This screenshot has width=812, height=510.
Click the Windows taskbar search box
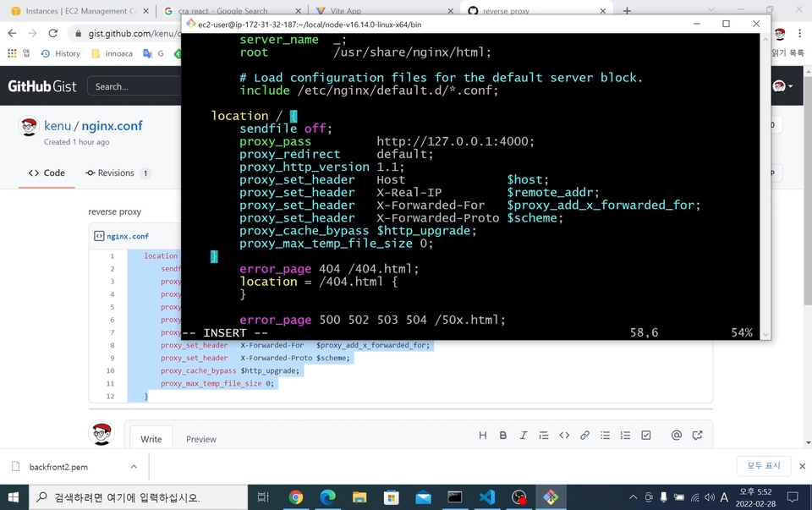coord(138,497)
